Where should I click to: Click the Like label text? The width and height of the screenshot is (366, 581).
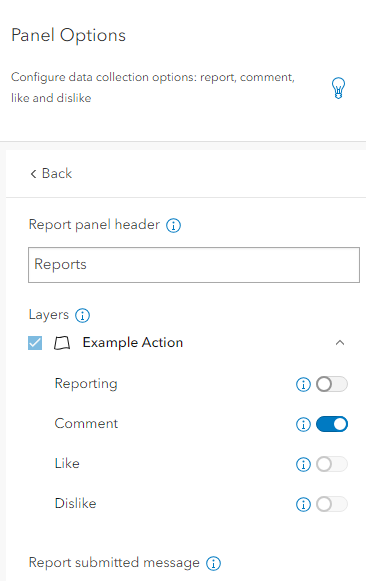pyautogui.click(x=67, y=464)
